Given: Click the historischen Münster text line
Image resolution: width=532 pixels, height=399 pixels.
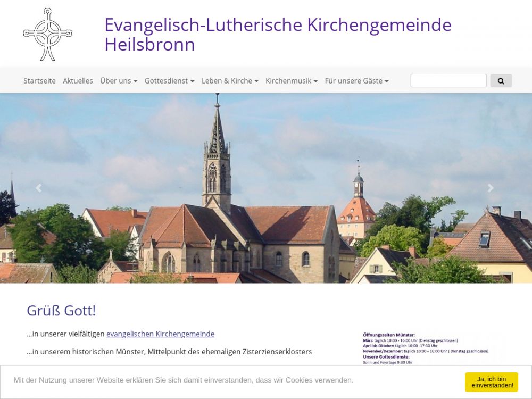Looking at the screenshot, I should coord(169,352).
